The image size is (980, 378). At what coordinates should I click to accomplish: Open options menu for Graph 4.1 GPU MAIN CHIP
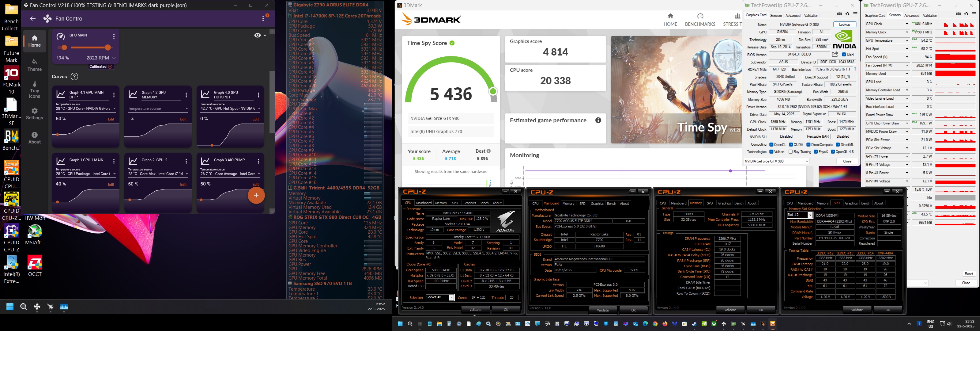[114, 95]
